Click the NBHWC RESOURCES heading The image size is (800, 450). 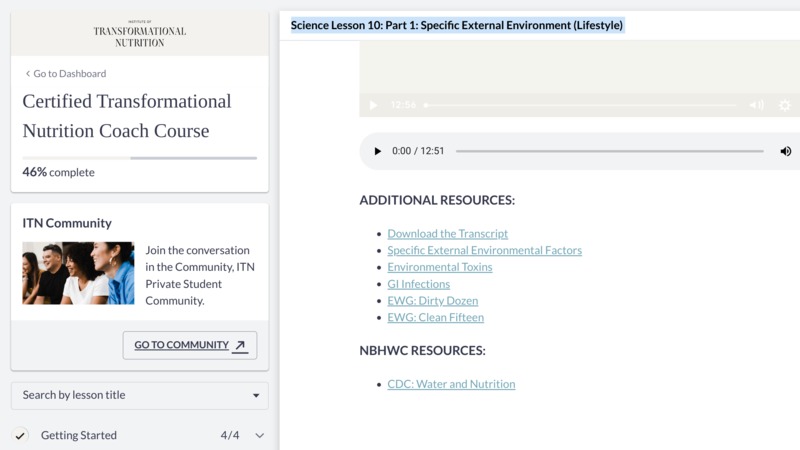(422, 351)
